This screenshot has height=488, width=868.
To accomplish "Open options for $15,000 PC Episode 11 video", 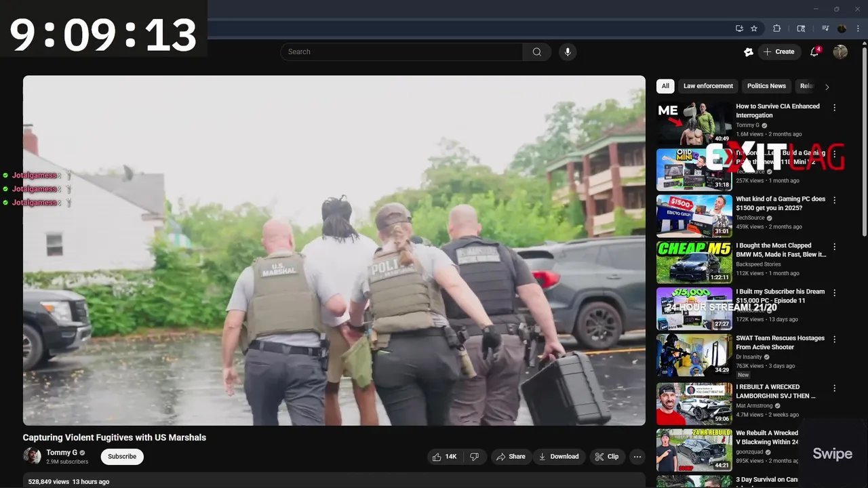I will [835, 293].
